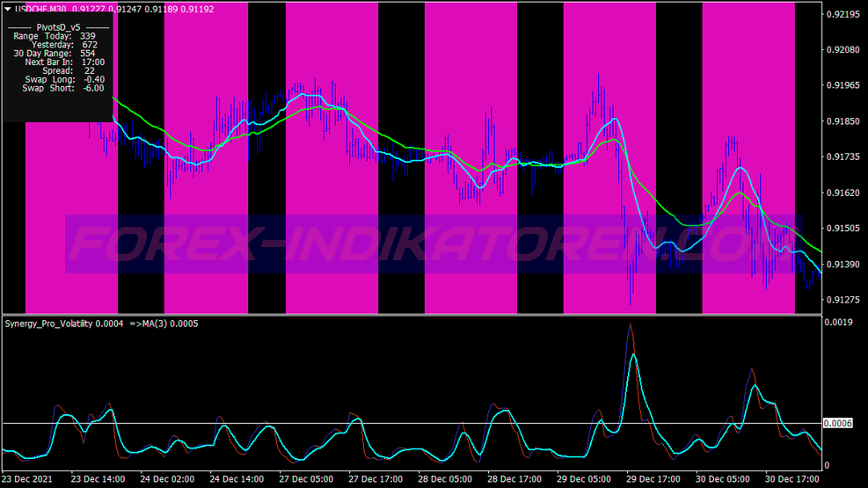Click the 'Spread: 22' line
Screen dimensions: 868x488
coord(68,71)
